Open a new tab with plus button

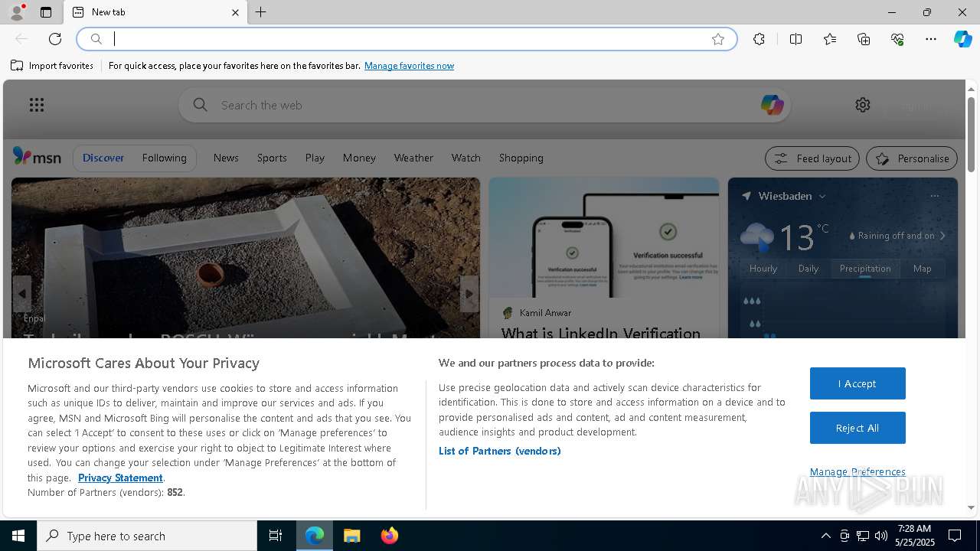260,12
